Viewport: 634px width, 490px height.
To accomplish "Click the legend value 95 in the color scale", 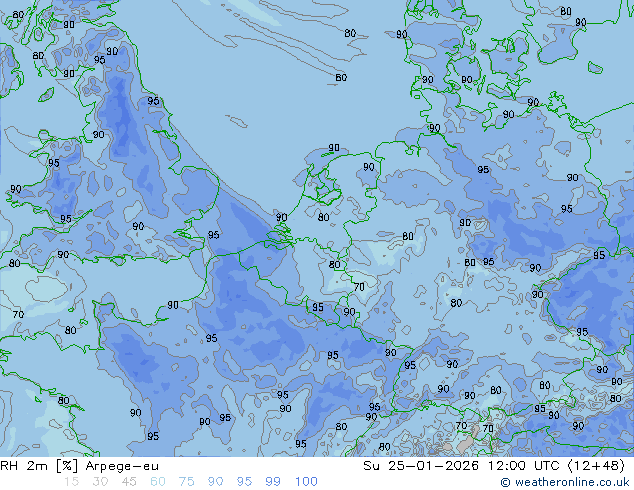I will (244, 482).
